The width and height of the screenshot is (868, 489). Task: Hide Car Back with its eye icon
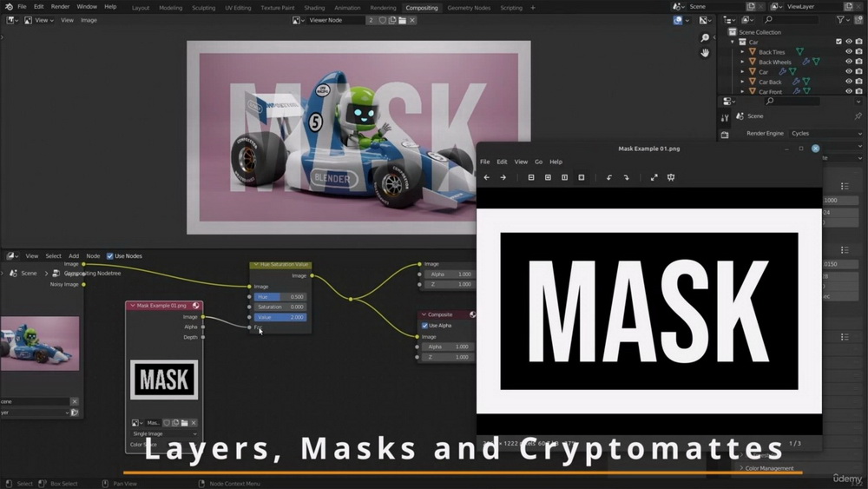(x=849, y=82)
